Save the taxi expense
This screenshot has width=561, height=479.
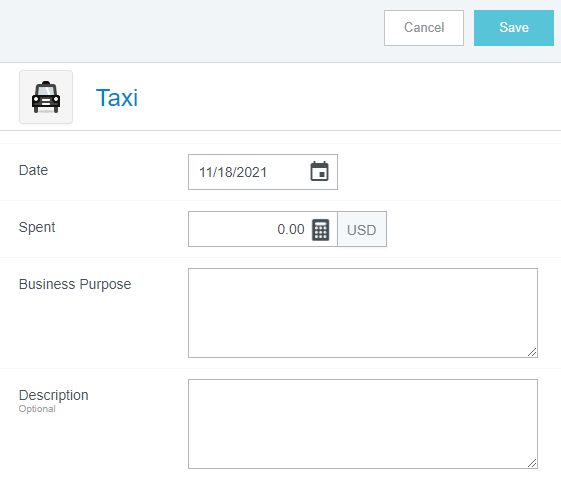[514, 28]
